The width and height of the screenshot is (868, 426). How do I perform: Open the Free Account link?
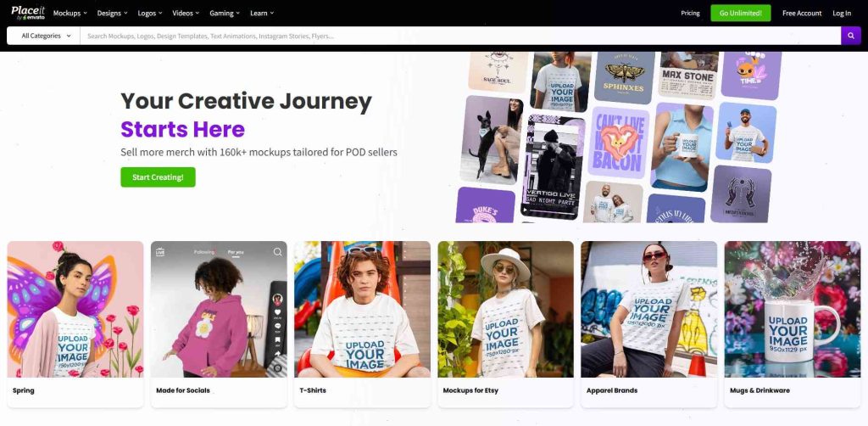[802, 14]
